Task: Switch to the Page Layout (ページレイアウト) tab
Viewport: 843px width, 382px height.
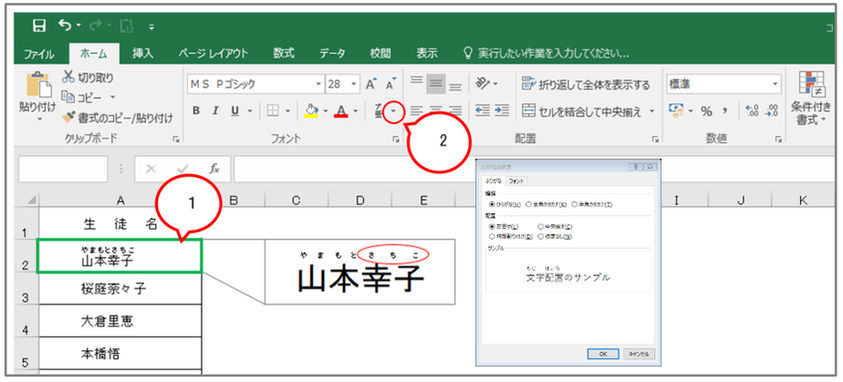Action: pyautogui.click(x=213, y=53)
